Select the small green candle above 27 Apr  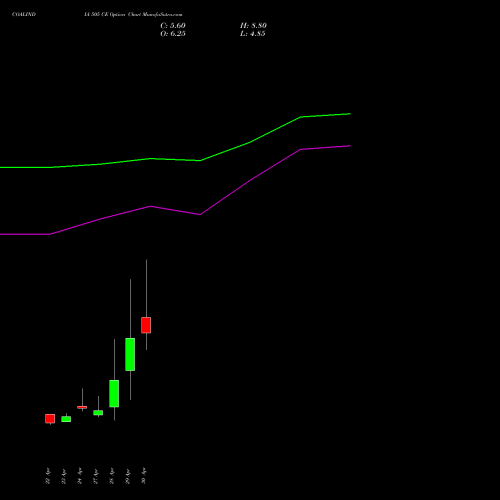point(98,413)
